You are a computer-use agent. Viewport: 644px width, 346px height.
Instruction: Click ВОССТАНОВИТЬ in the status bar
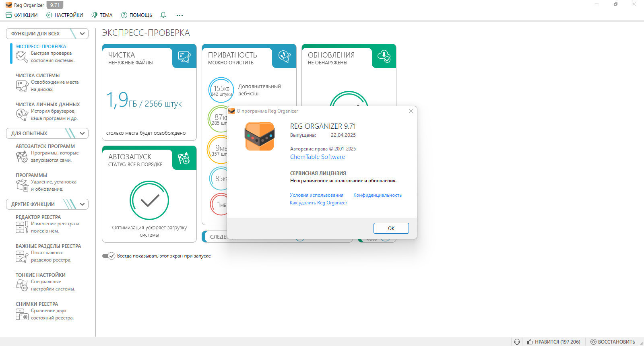point(613,342)
